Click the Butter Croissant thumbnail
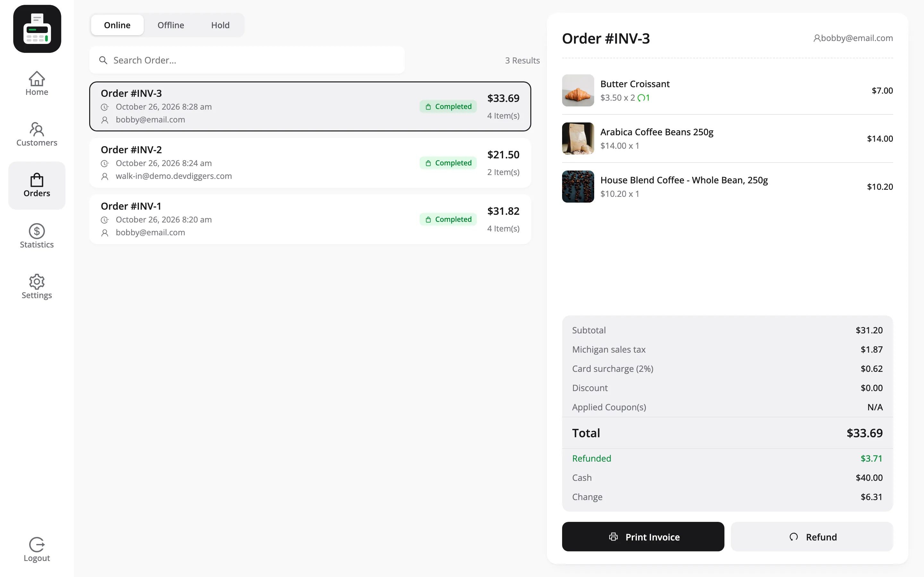 (578, 90)
